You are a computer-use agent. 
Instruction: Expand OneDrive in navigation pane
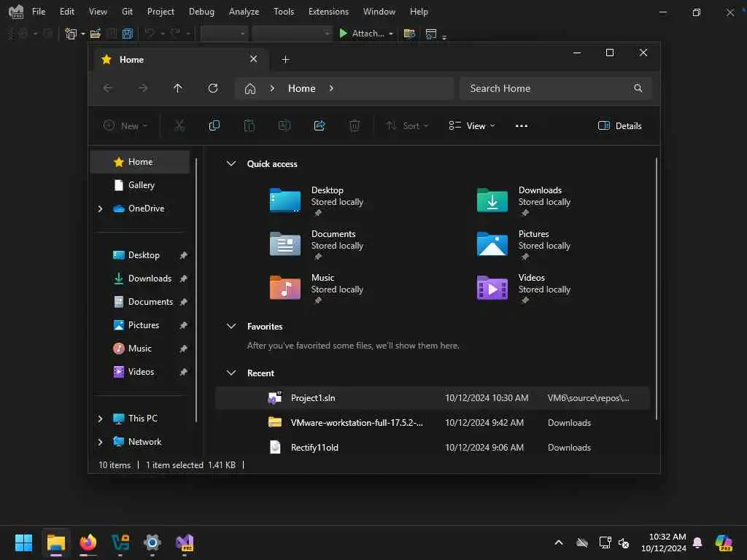100,209
